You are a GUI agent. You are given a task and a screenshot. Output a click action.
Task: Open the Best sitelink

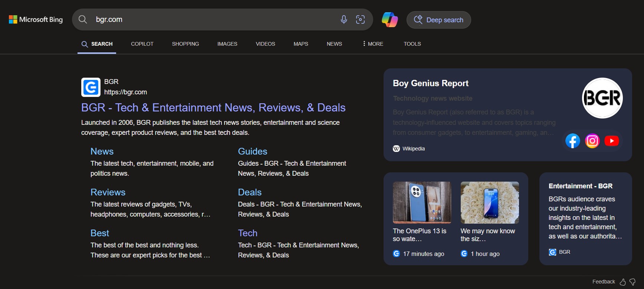tap(100, 233)
